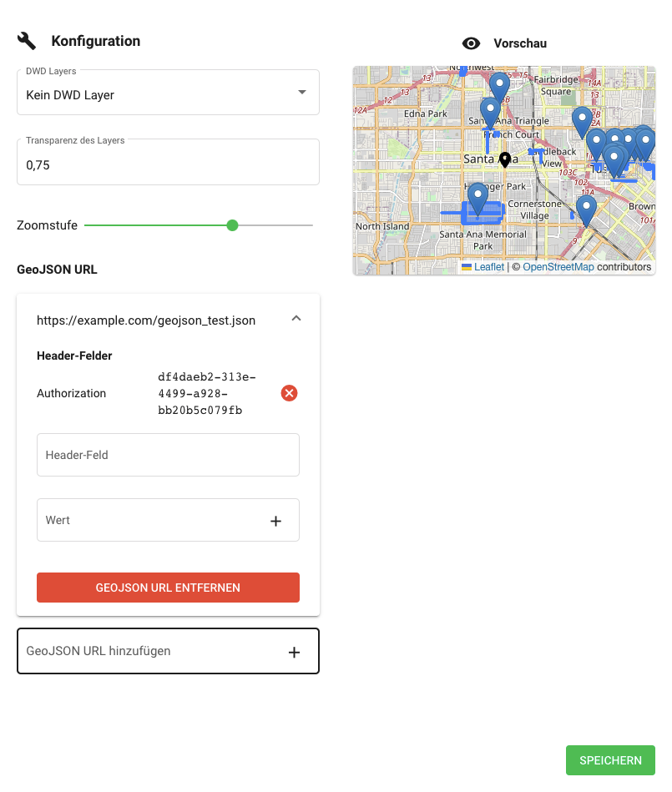This screenshot has height=792, width=672.
Task: Click the GEOJSON URL ENTFERNEN button
Action: pyautogui.click(x=168, y=588)
